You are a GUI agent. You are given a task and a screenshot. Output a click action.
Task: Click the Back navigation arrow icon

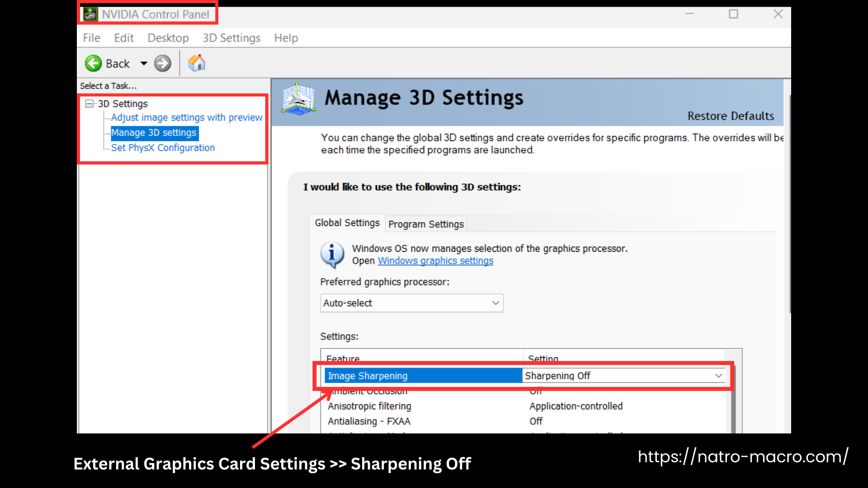point(93,63)
